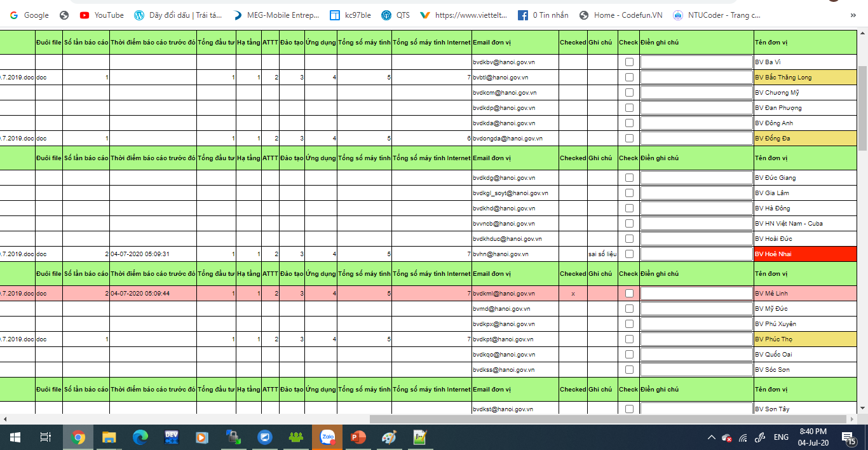The width and height of the screenshot is (868, 450).
Task: Open PowerPoint from the taskbar
Action: [x=358, y=437]
